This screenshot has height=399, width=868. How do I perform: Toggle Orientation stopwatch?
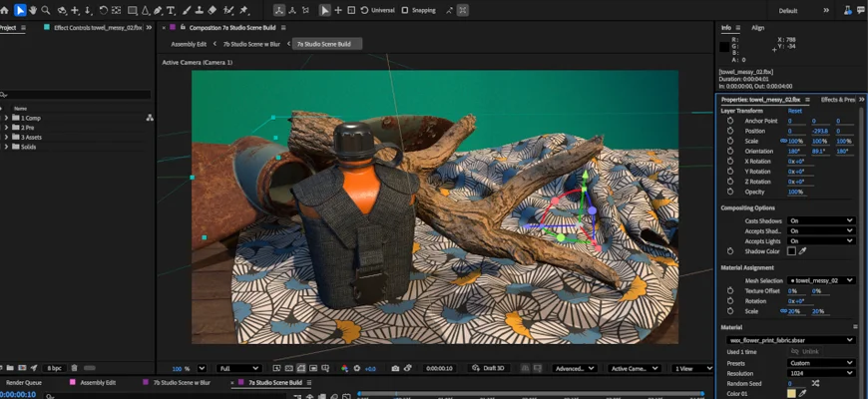tap(730, 151)
